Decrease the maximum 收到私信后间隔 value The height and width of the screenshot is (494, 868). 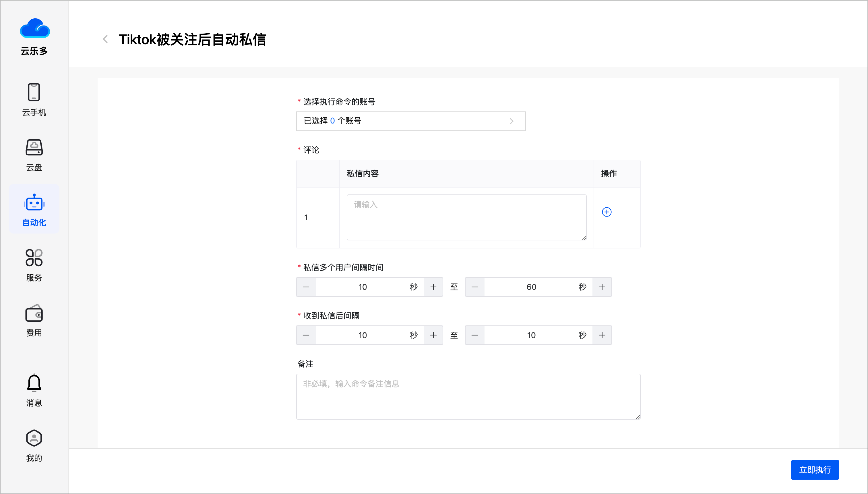(x=475, y=335)
